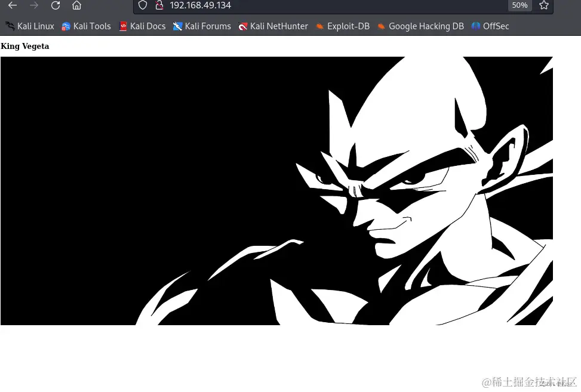Image resolution: width=581 pixels, height=392 pixels.
Task: Open the Exploit-DB bookmark
Action: (343, 26)
